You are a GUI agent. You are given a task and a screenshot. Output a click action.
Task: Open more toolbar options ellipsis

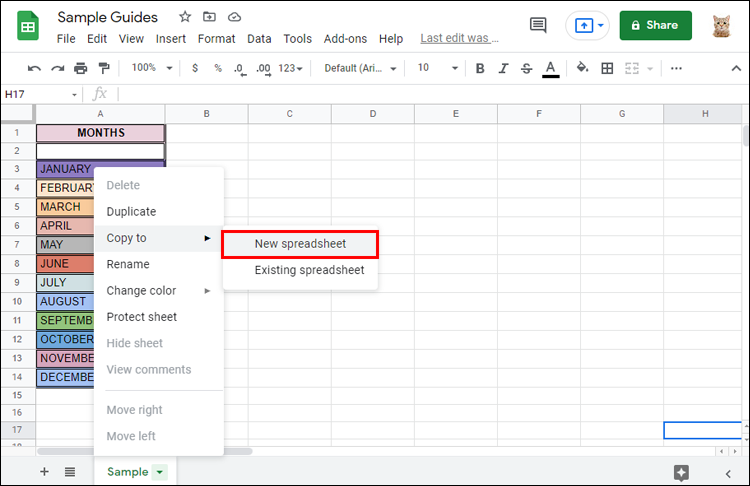point(676,68)
